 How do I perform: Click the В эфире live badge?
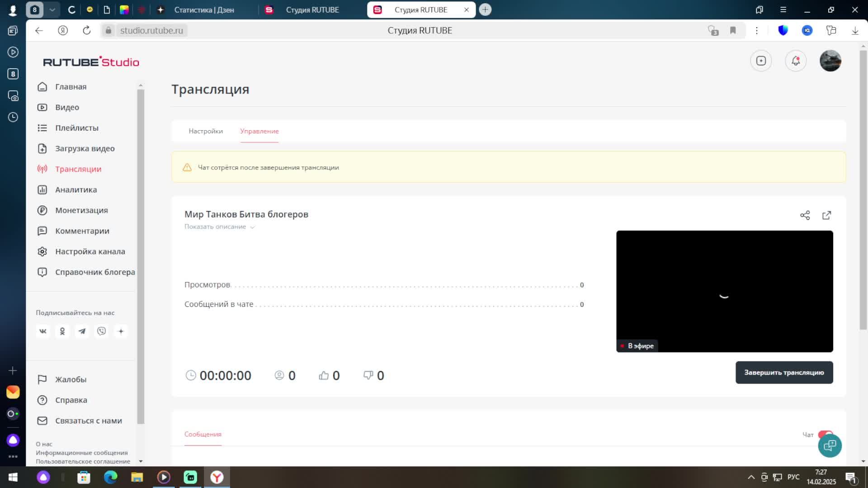click(x=637, y=346)
